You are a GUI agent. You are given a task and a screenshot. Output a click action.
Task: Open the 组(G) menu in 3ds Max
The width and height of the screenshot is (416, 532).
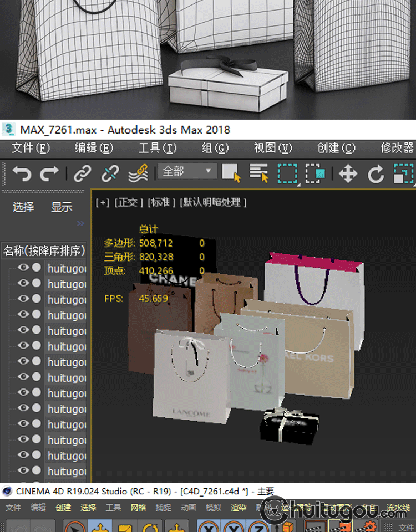[x=215, y=148]
